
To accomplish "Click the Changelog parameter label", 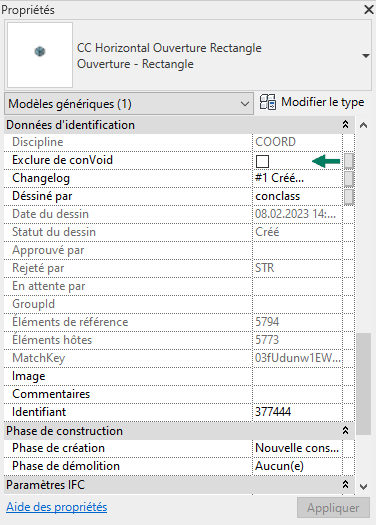I will point(41,178).
